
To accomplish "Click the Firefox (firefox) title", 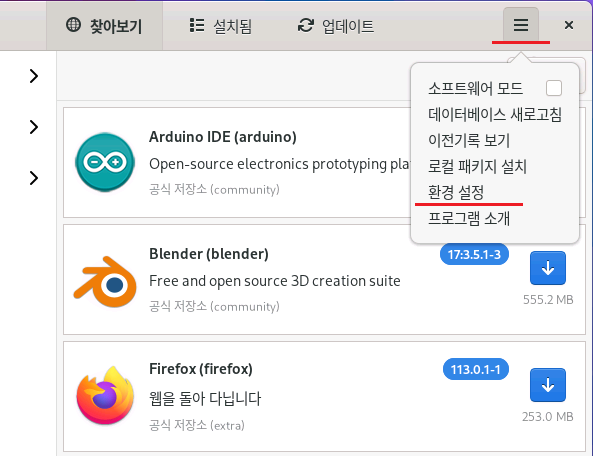I will 201,369.
